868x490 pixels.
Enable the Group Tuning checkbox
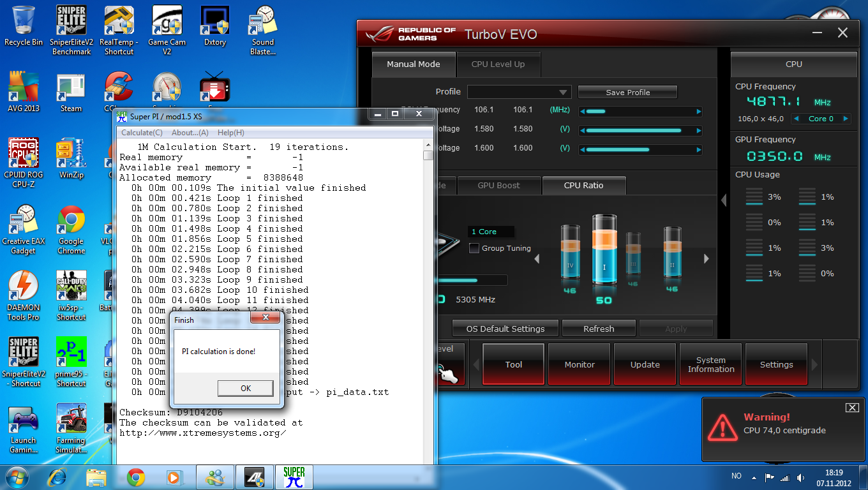[x=474, y=248]
